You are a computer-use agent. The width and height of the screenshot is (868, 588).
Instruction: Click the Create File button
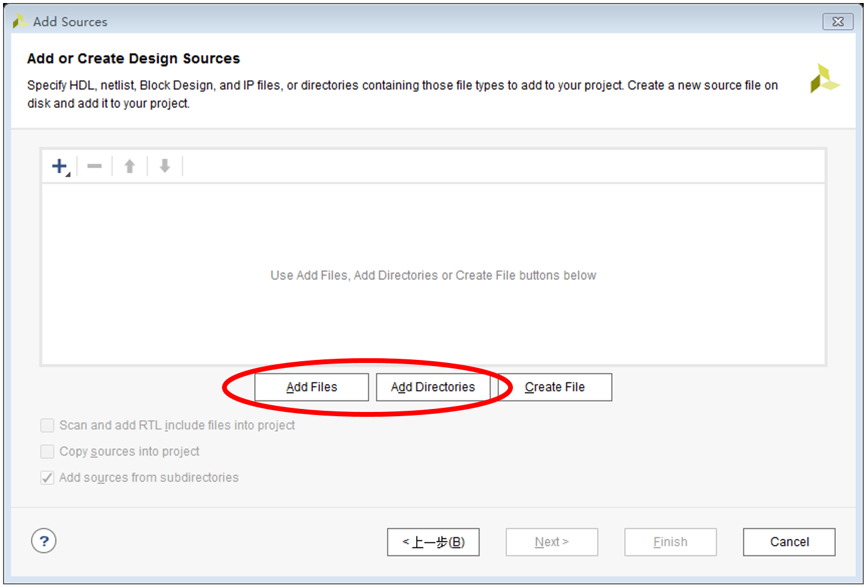(555, 387)
